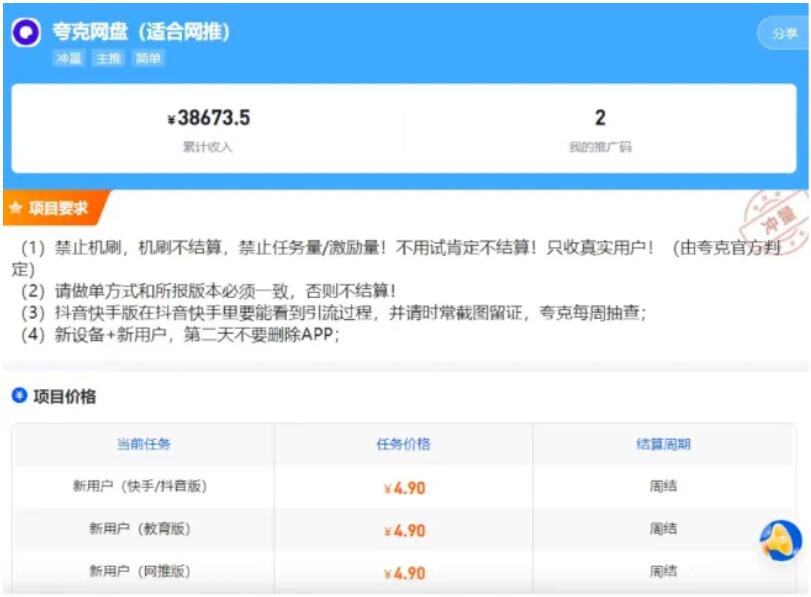Viewport: 811px width, 597px height.
Task: Click 周结 in the 网推版 row
Action: [x=664, y=571]
